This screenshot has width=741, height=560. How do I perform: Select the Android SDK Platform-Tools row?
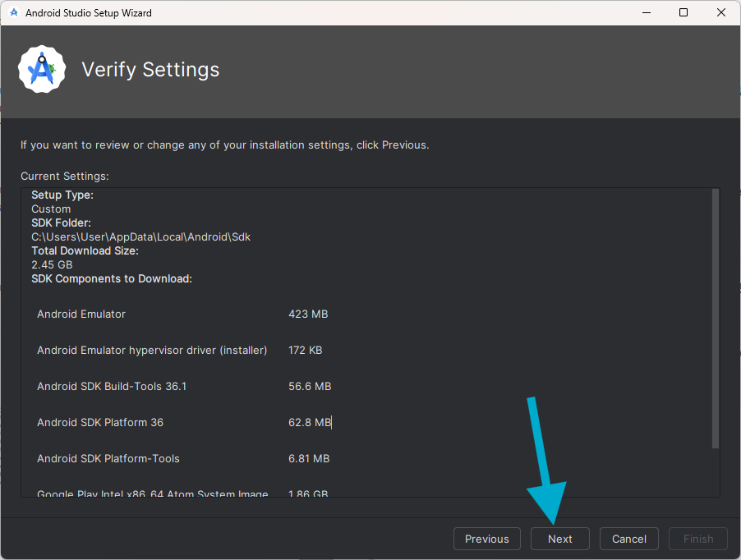(x=108, y=459)
